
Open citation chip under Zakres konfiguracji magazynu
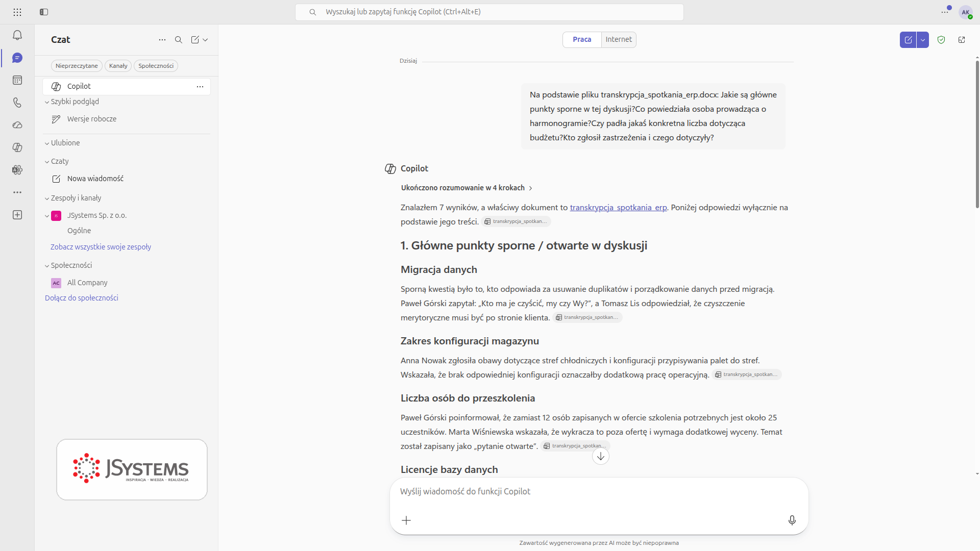click(x=747, y=374)
